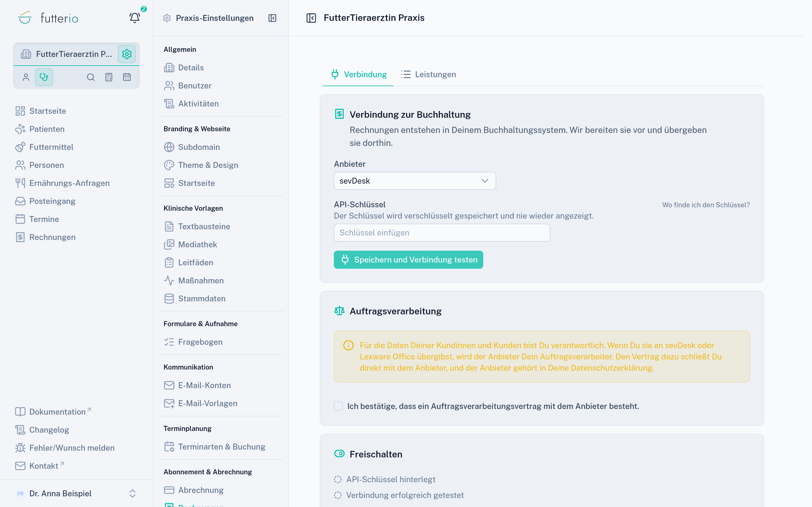Open the calculator icon in the sidebar
This screenshot has width=812, height=507.
tap(109, 77)
